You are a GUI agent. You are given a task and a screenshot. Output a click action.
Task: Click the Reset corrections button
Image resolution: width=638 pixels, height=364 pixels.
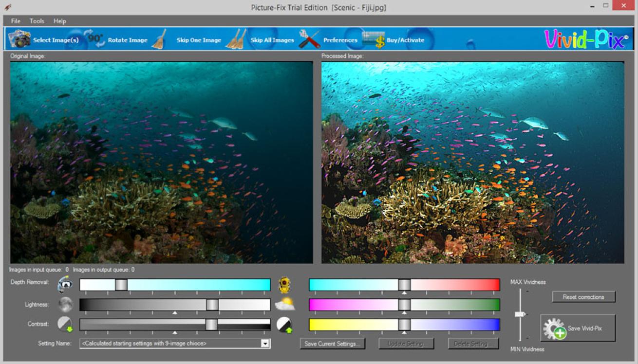tap(583, 297)
